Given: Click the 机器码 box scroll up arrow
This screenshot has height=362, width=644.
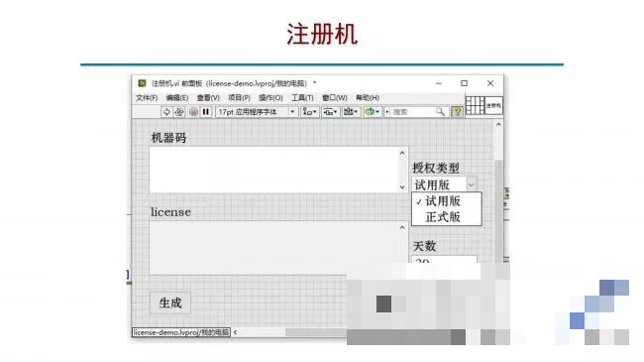Looking at the screenshot, I should point(402,153).
